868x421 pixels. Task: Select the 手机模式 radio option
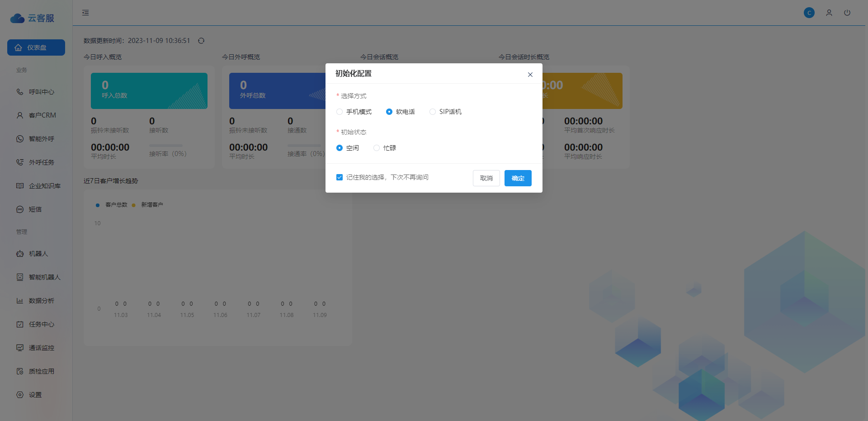pos(340,112)
